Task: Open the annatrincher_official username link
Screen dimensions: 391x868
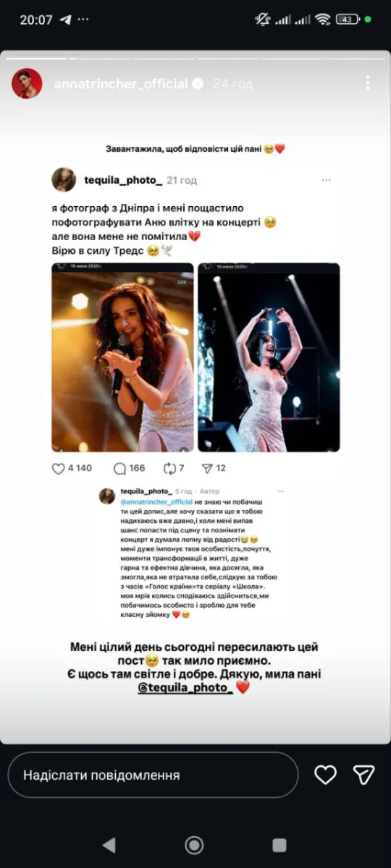Action: pos(121,84)
